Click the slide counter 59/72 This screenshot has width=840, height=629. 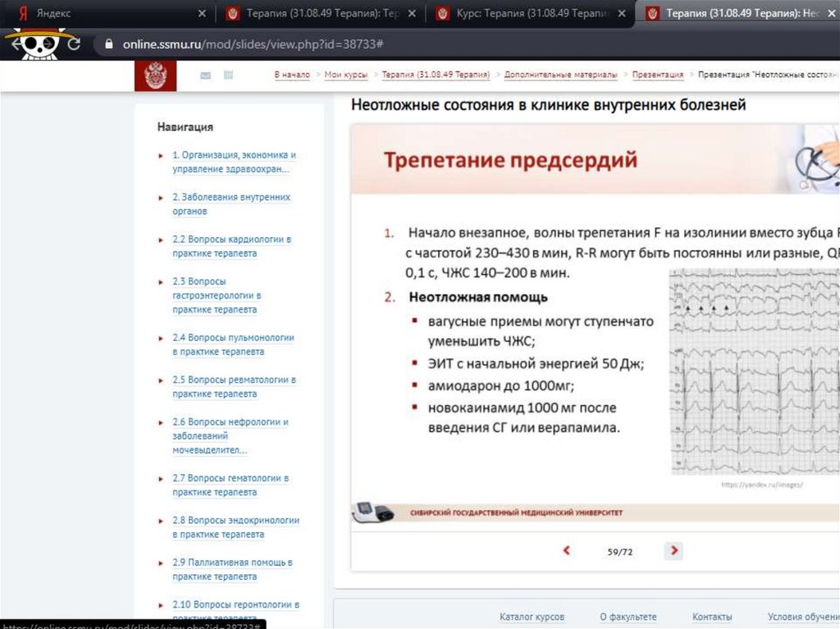coord(620,552)
